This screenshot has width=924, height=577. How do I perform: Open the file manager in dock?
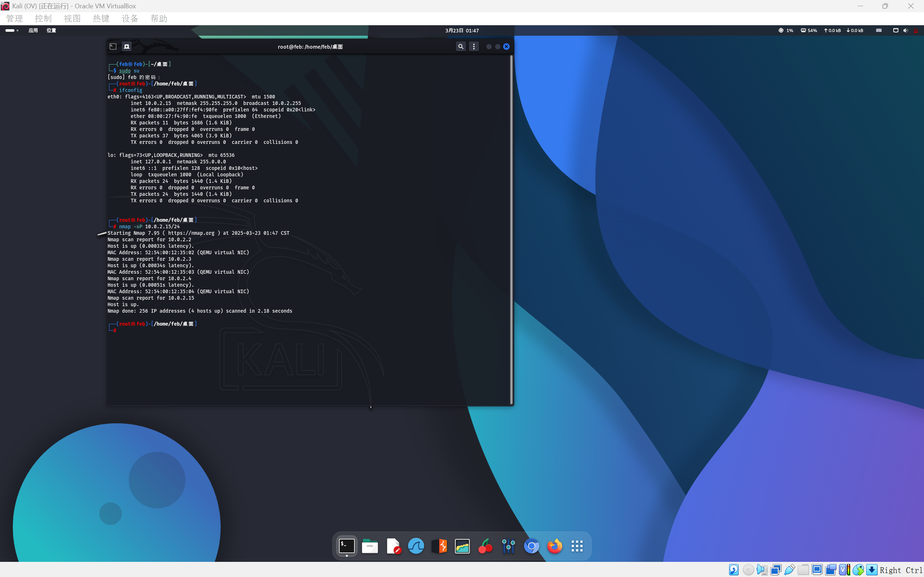pos(370,546)
